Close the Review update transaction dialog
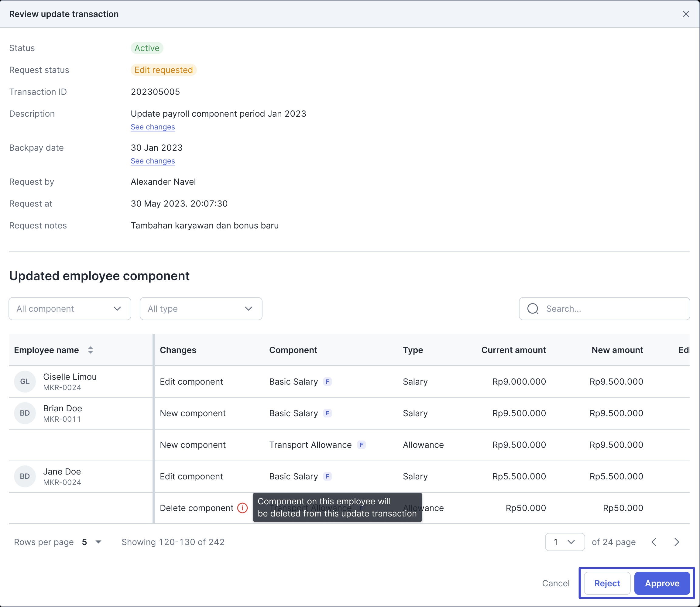The height and width of the screenshot is (607, 700). pos(685,14)
